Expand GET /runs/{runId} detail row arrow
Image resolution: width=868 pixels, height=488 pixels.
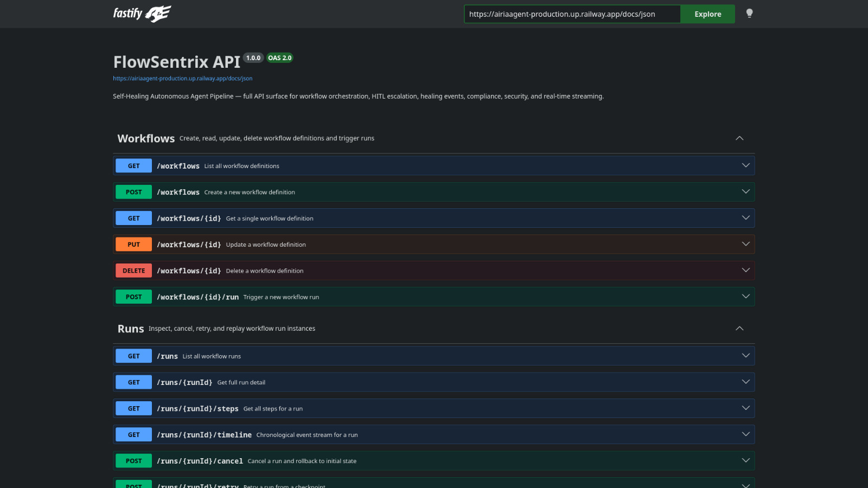point(746,382)
